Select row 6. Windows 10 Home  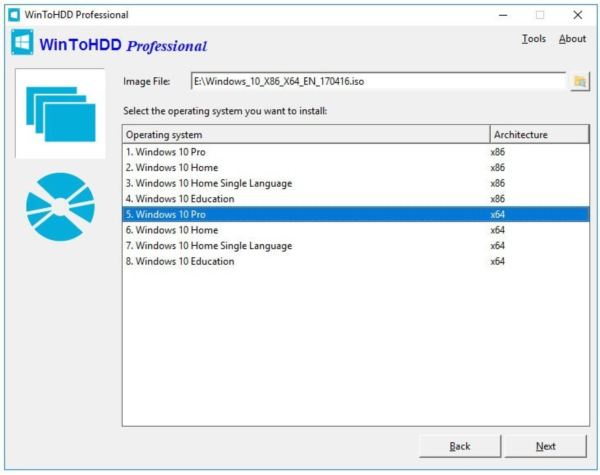tap(356, 230)
